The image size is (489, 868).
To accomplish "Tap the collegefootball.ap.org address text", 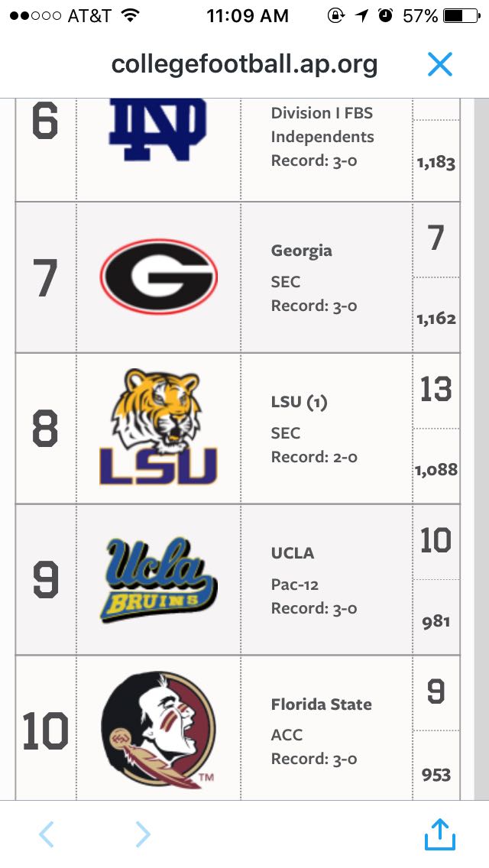I will tap(244, 64).
